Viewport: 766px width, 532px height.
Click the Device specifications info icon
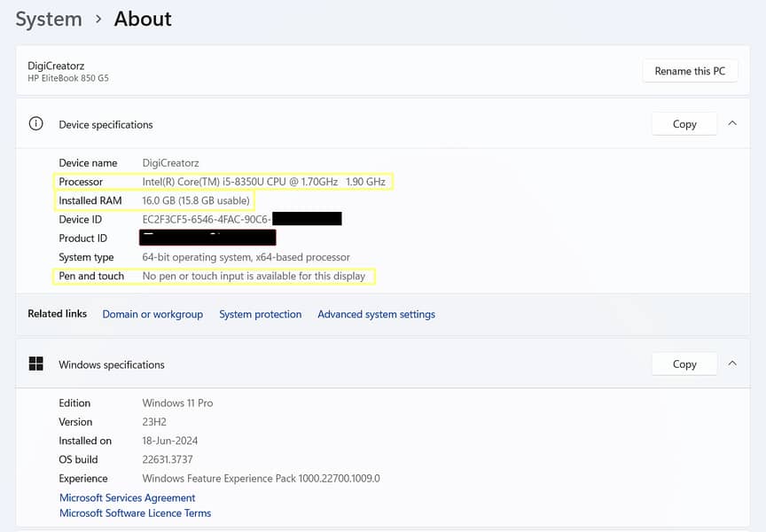35,124
